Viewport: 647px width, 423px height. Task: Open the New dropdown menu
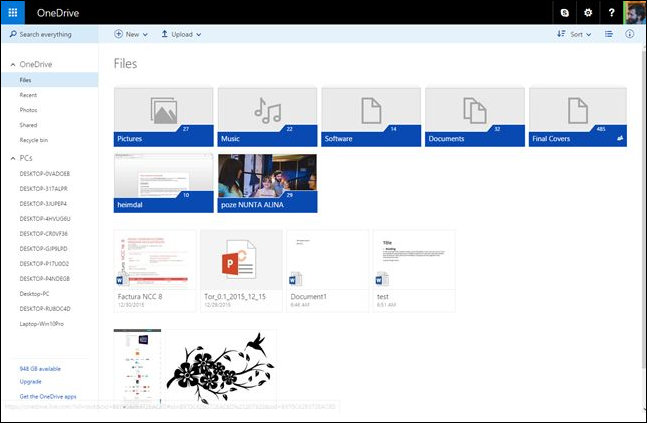click(x=131, y=34)
